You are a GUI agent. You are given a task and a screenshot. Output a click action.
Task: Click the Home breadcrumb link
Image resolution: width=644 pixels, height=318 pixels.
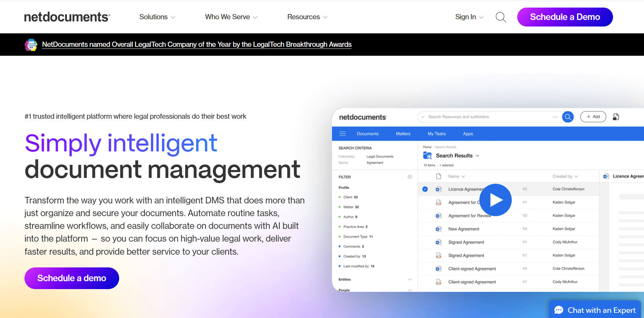(427, 147)
